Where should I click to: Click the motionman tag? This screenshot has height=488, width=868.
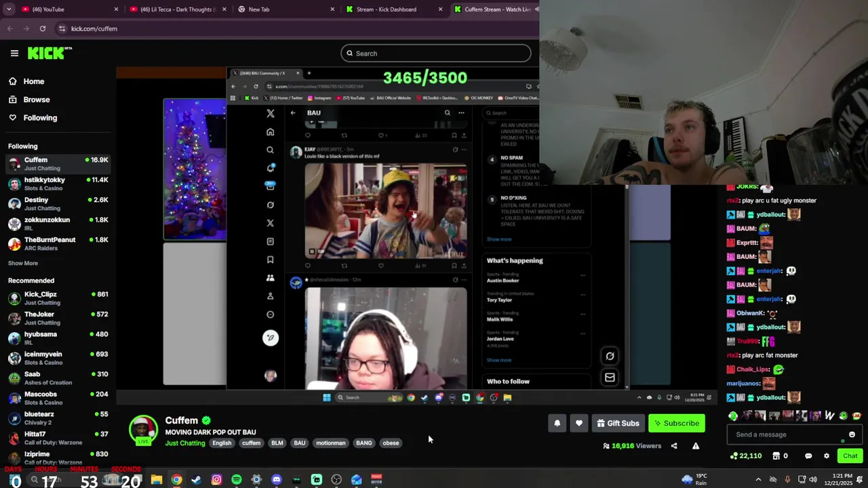(x=331, y=443)
